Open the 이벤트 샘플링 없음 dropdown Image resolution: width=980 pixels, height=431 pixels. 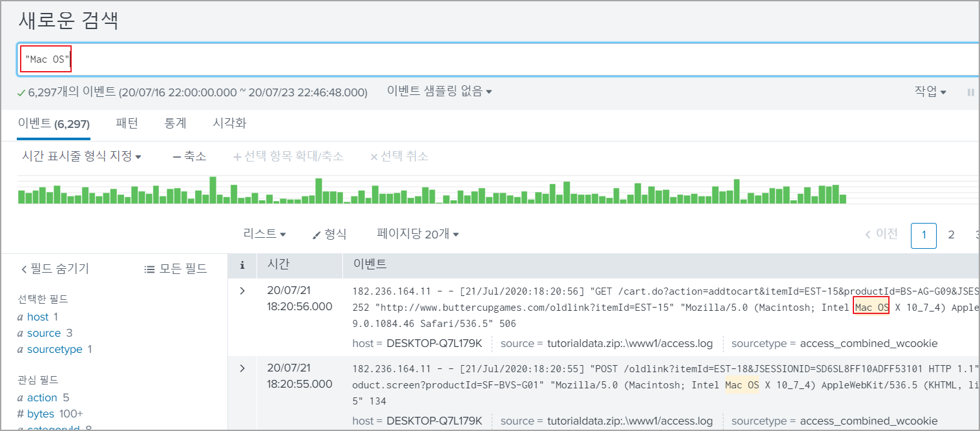coord(439,92)
